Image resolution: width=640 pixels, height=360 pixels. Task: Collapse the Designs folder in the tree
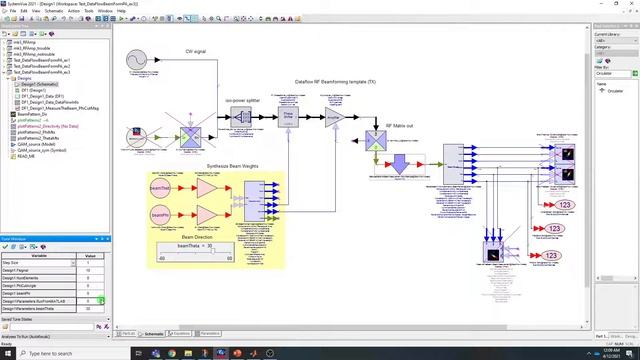(x=8, y=78)
